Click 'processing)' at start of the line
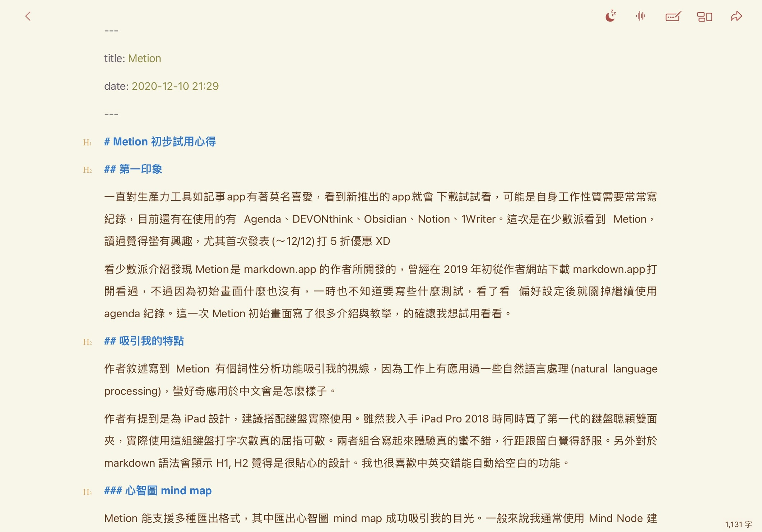This screenshot has height=532, width=762. (133, 391)
